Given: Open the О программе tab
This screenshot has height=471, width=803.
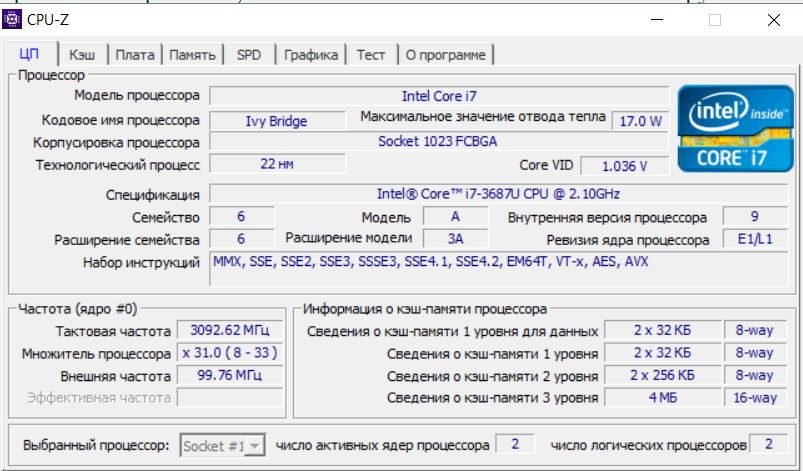Looking at the screenshot, I should (x=446, y=54).
